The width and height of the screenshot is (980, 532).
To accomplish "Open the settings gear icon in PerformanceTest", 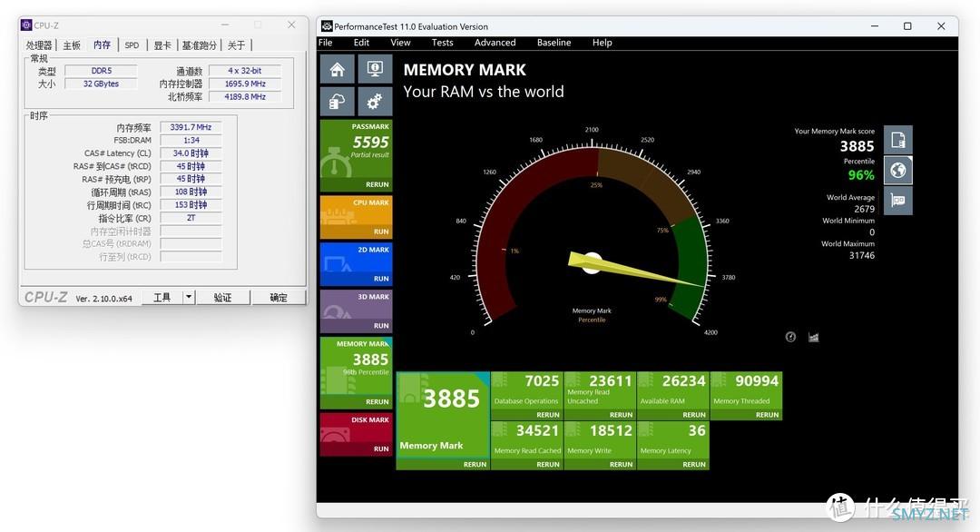I will tap(375, 102).
